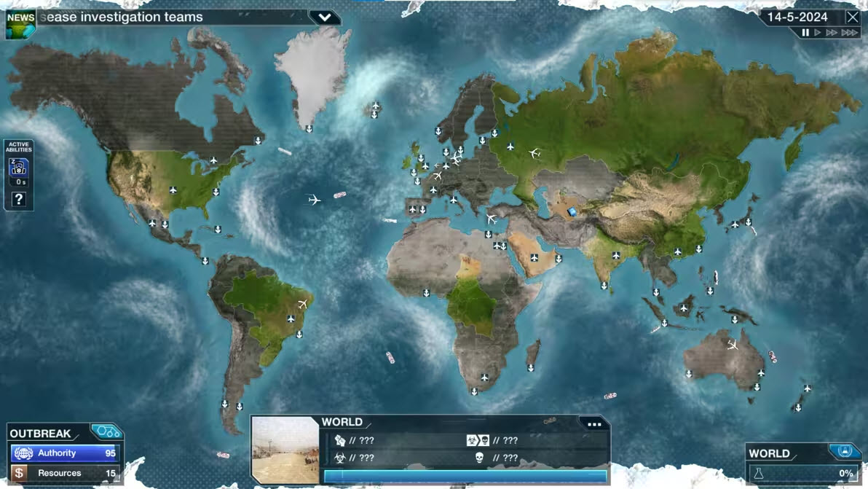Click the WORLD label in the cure panel
Viewport: 868px width, 489px height.
tap(769, 453)
